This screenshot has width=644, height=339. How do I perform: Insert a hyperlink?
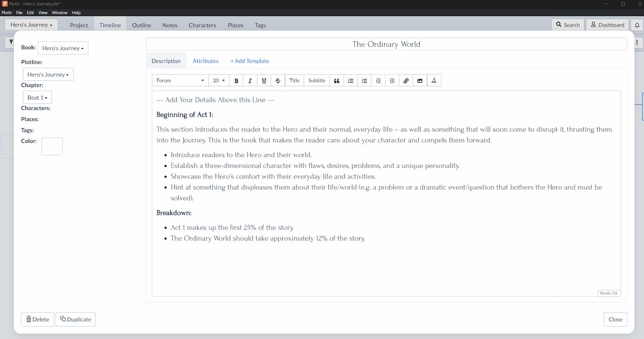(406, 80)
